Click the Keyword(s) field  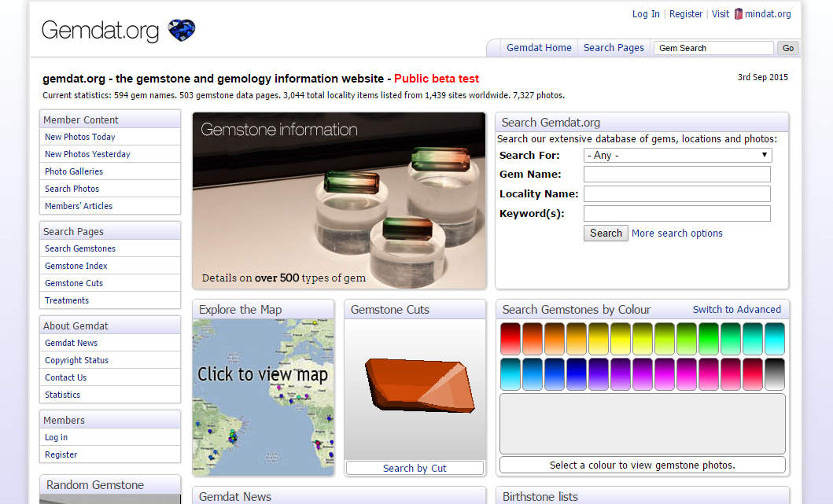(x=676, y=214)
